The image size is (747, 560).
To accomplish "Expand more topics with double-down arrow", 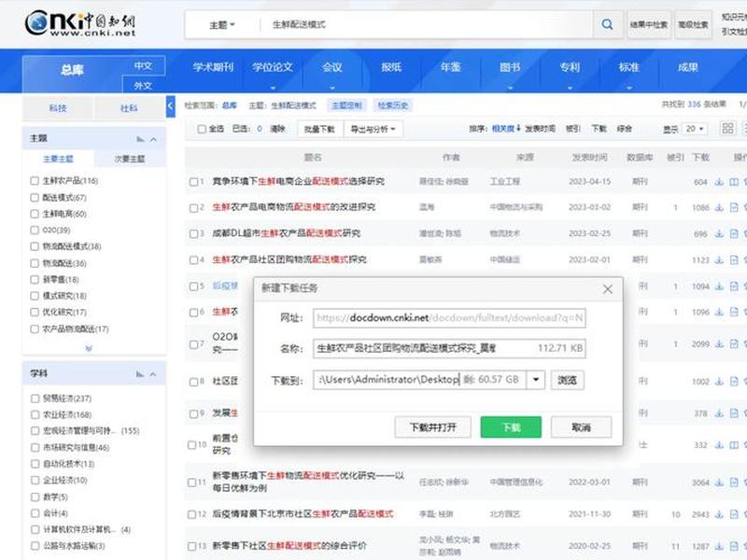I will coord(89,348).
